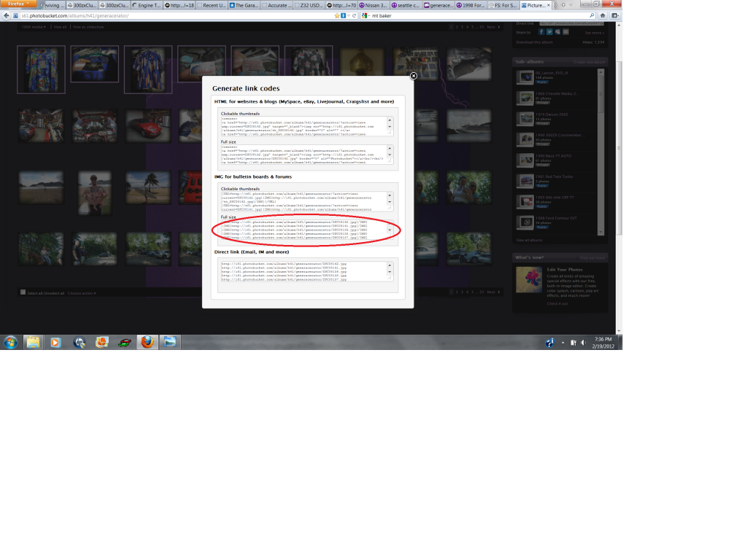Image resolution: width=747 pixels, height=560 pixels.
Task: Open the browser Home page icon
Action: [x=603, y=16]
